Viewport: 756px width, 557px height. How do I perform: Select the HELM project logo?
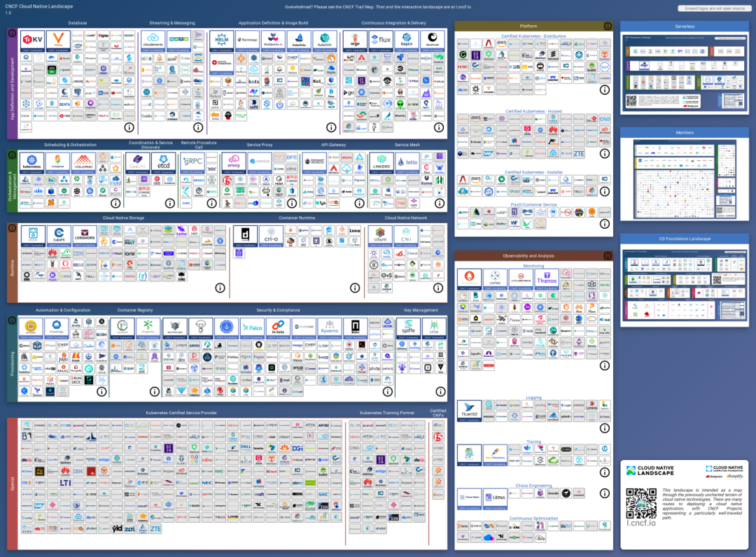pos(221,41)
